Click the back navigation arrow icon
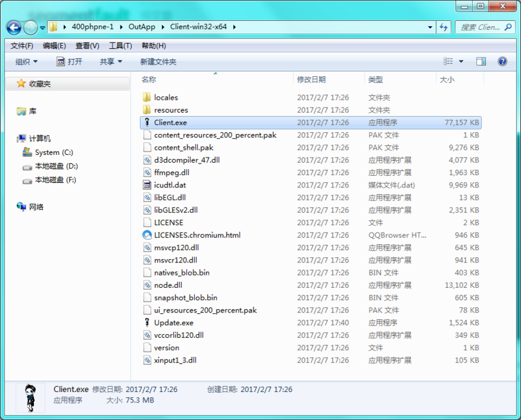521x420 pixels. (14, 27)
